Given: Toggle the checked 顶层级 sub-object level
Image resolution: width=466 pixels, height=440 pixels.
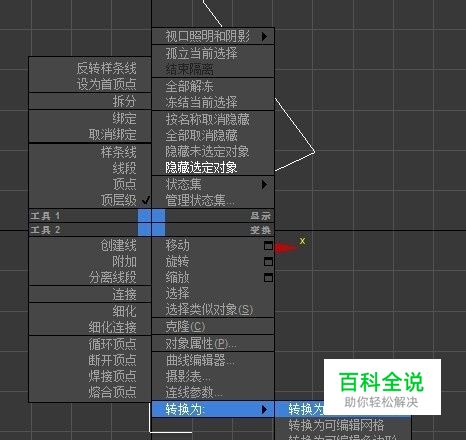Looking at the screenshot, I should tap(118, 200).
